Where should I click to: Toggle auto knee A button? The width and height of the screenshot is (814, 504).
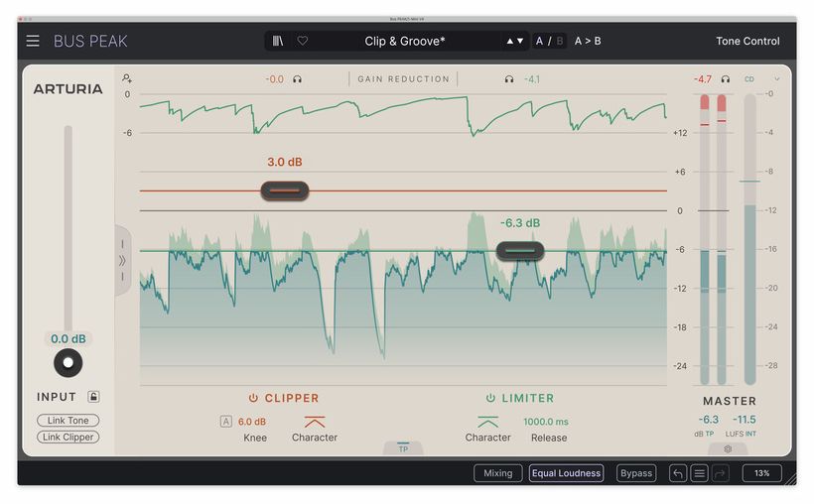[x=225, y=422]
